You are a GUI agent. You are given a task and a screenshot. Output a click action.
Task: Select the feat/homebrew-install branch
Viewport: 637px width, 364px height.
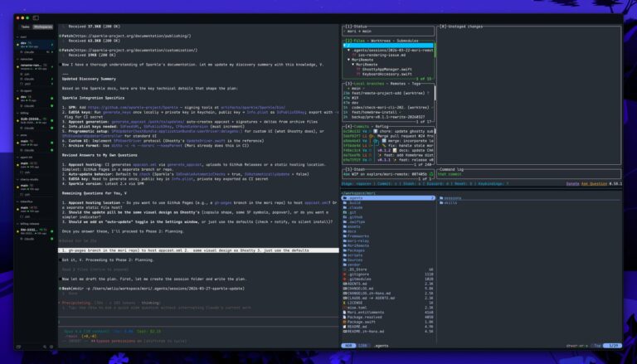[x=389, y=112]
